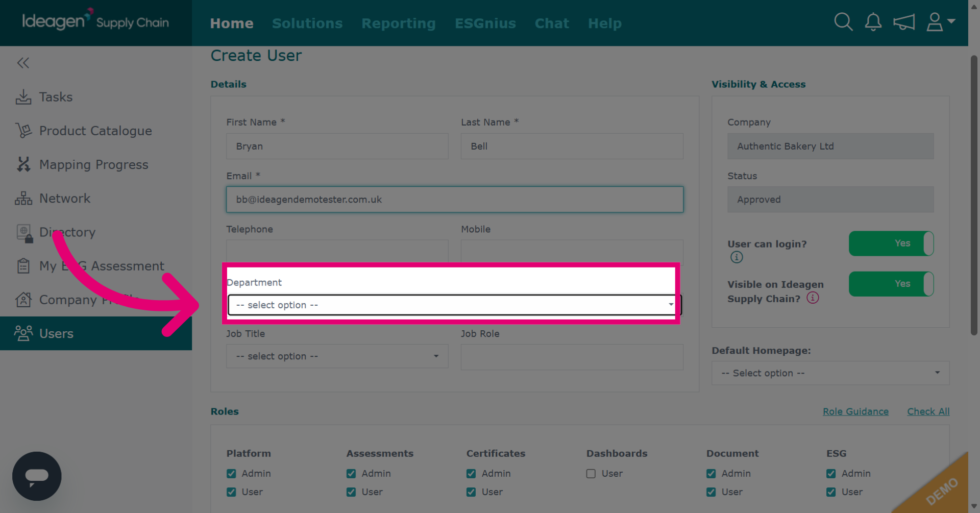This screenshot has width=980, height=513.
Task: Click Check All roles link
Action: [x=928, y=411]
